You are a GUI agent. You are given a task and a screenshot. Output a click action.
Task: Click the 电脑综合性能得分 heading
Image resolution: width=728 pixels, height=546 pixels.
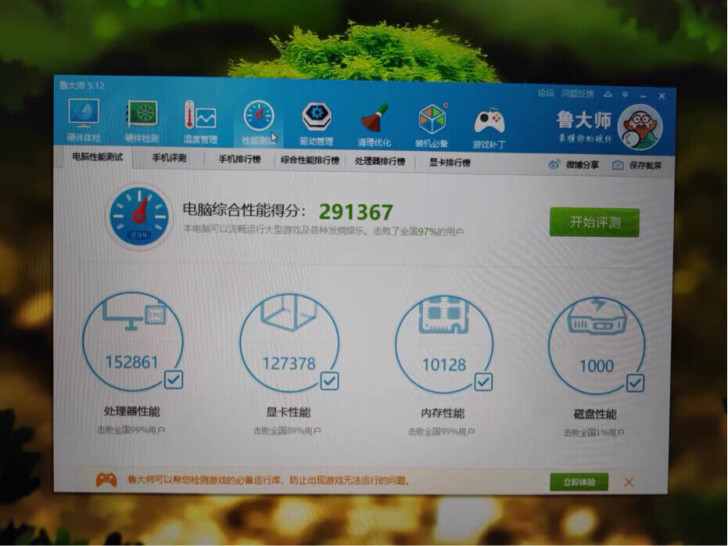coord(244,210)
